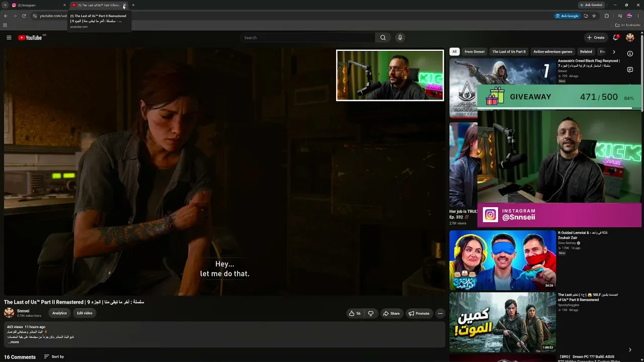Click the Promote button

(x=419, y=313)
